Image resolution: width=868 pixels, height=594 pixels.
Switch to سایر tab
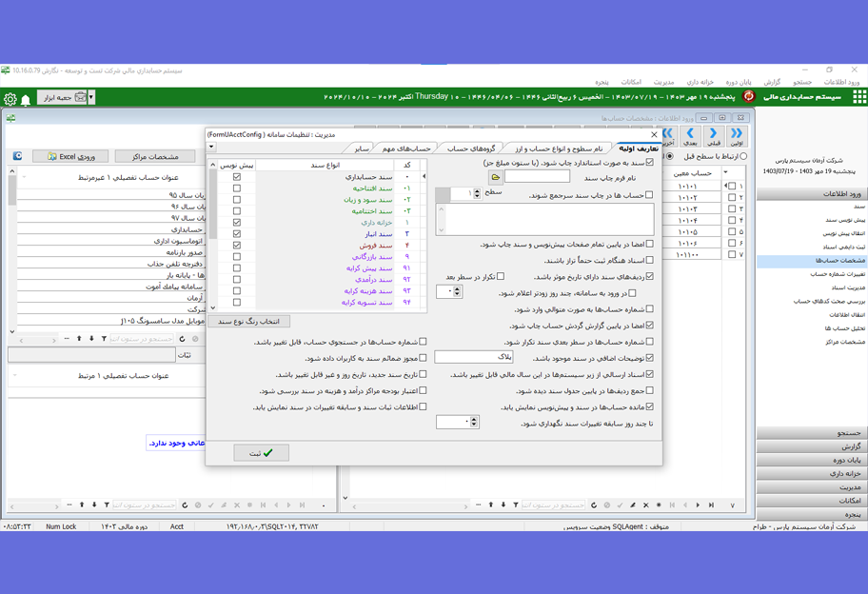click(362, 148)
